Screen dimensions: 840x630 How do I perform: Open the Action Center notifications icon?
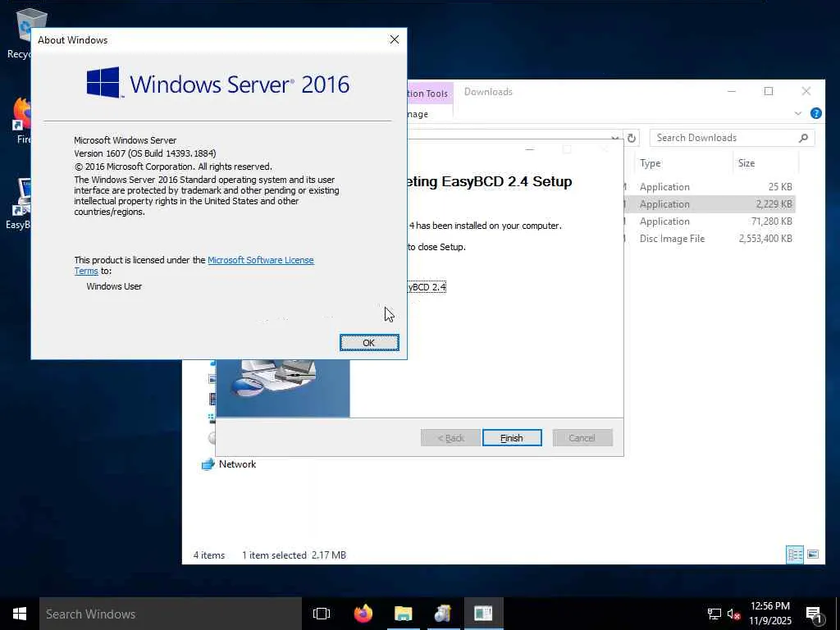tap(814, 614)
